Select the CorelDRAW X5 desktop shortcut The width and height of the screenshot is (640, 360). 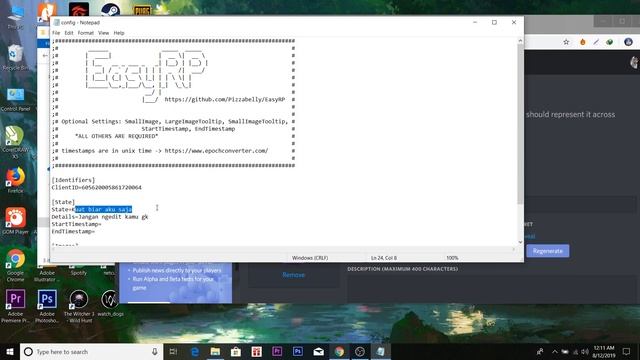coord(16,142)
